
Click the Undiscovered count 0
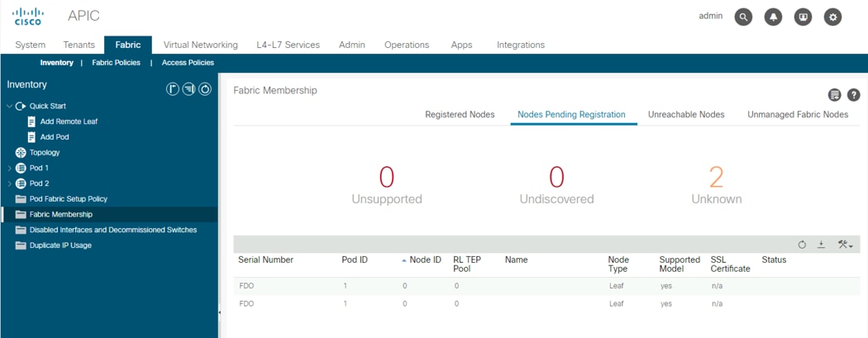(x=556, y=177)
